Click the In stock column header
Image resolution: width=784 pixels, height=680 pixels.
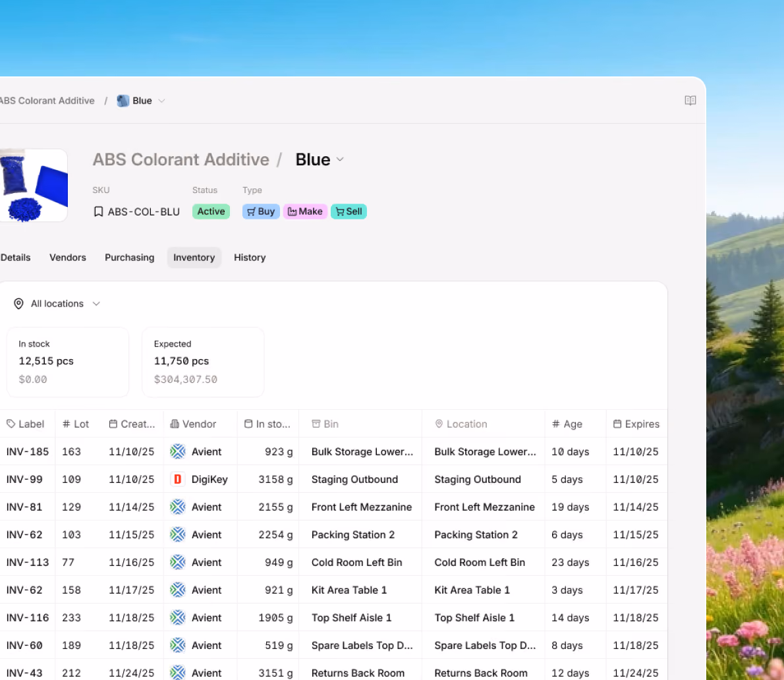coord(267,424)
